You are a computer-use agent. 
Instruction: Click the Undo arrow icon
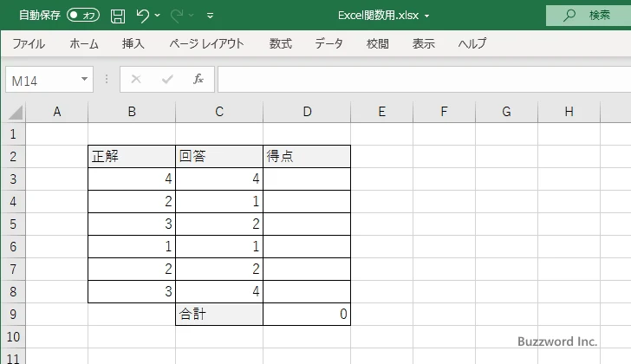pos(142,16)
